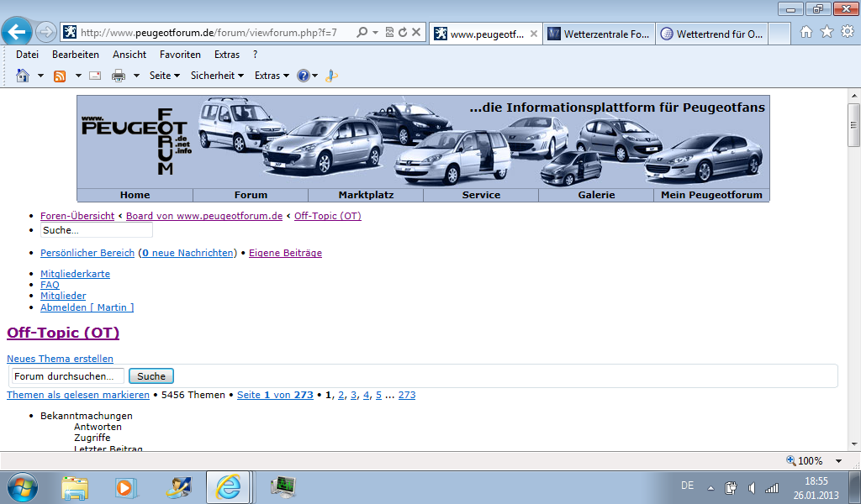Image resolution: width=861 pixels, height=504 pixels.
Task: Open the zoom level dropdown arrow
Action: pyautogui.click(x=838, y=461)
